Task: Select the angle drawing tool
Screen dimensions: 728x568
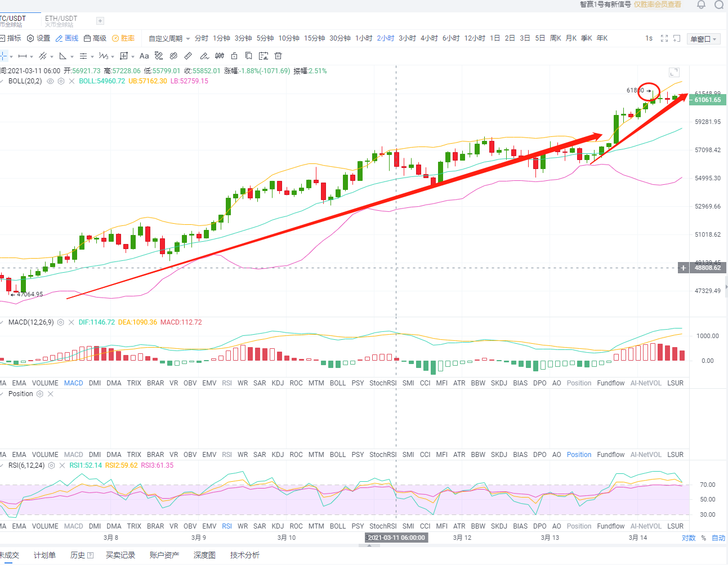Action: pyautogui.click(x=63, y=56)
